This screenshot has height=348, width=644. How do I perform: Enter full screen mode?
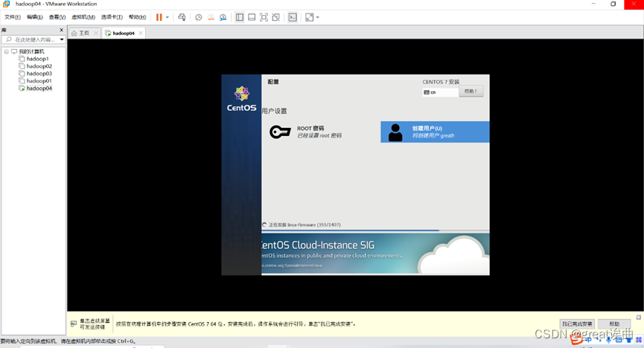click(264, 17)
